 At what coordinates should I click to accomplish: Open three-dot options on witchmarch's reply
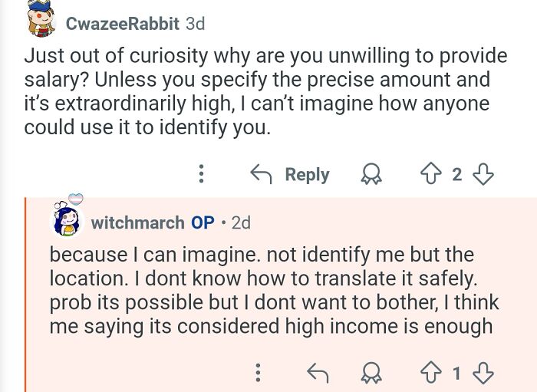point(258,373)
